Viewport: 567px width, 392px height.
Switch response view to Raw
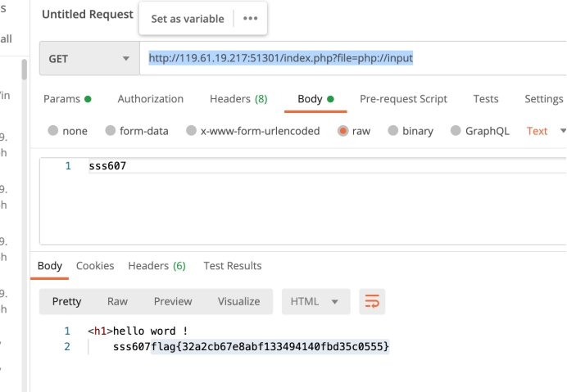click(117, 301)
